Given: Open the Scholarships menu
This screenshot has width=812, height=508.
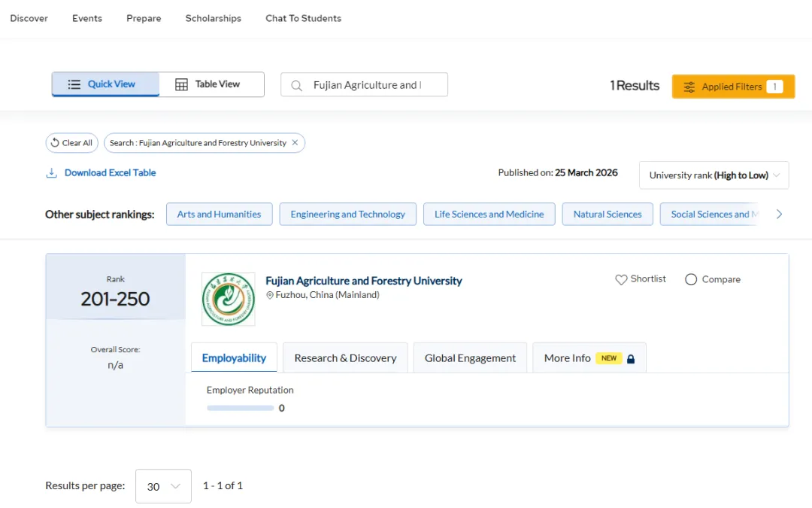Looking at the screenshot, I should (x=214, y=18).
